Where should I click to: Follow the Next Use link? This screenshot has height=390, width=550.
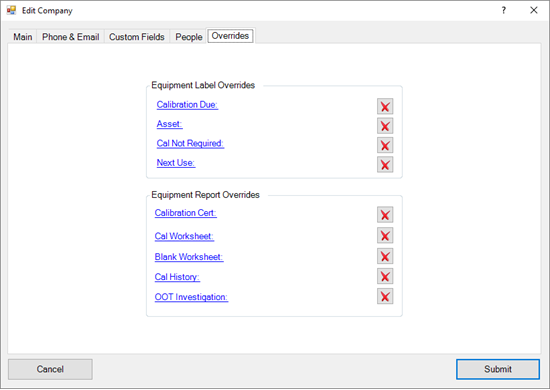[x=176, y=163]
